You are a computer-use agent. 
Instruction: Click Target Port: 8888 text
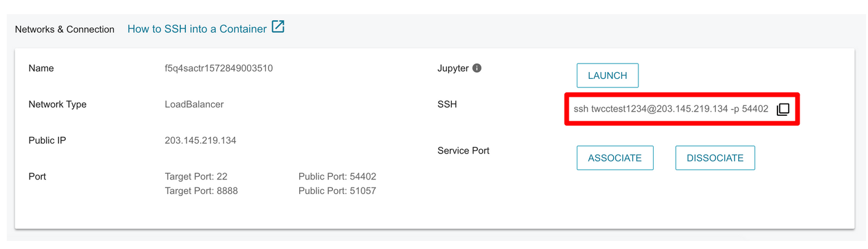[x=201, y=190]
